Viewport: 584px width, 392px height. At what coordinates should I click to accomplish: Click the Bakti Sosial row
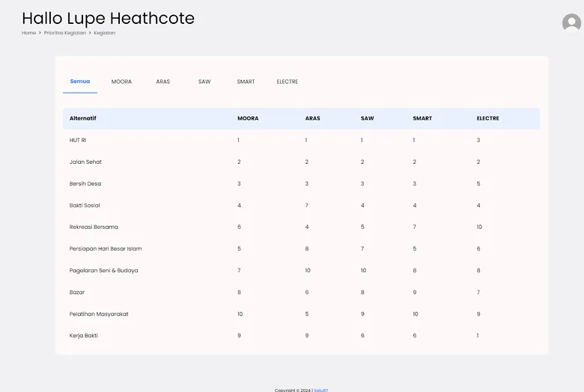[x=85, y=205]
